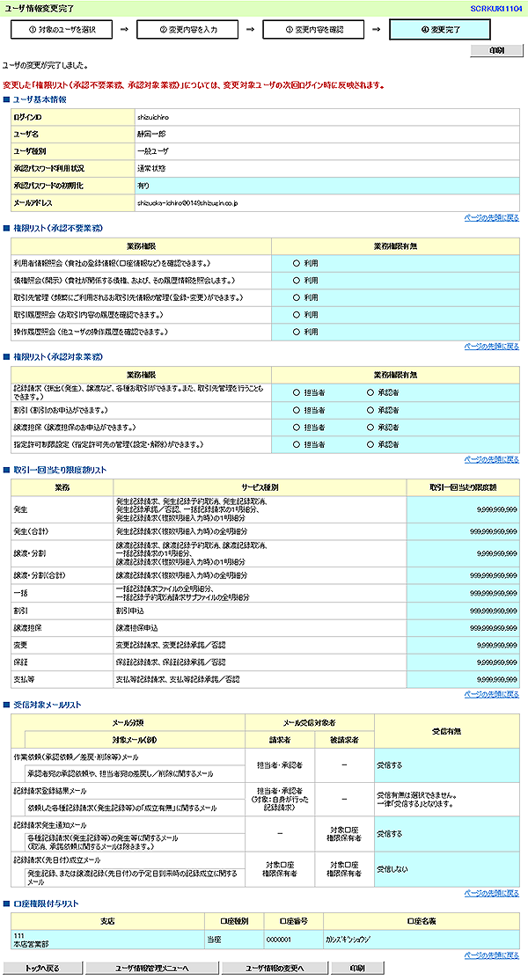Select 利用 radio for 利用者情報照会
Screen dimensions: 528x980
point(297,264)
